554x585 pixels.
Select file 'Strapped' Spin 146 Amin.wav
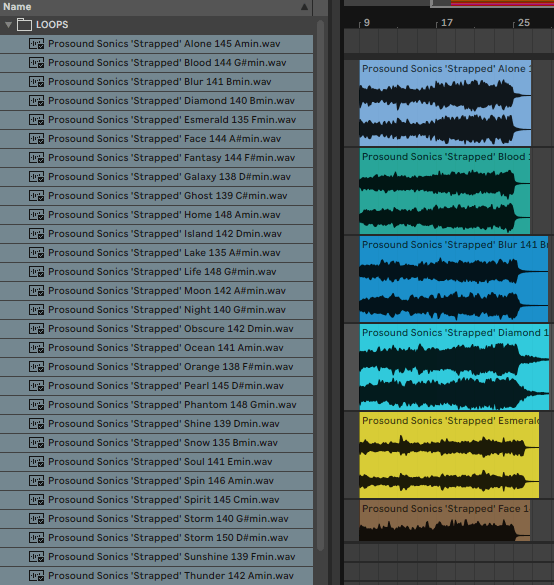156,481
